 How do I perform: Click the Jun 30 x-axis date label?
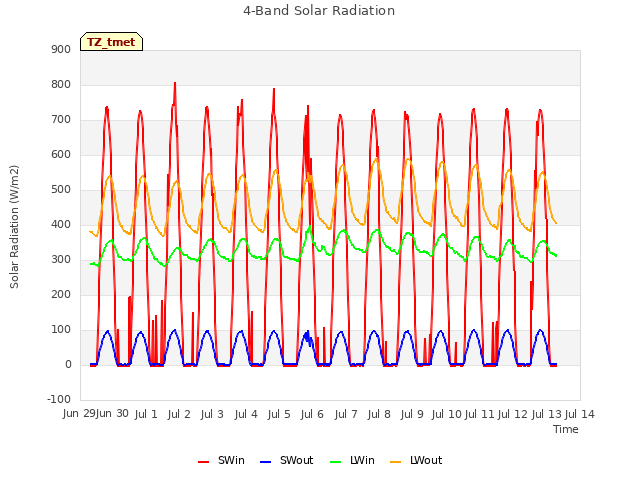point(113,414)
